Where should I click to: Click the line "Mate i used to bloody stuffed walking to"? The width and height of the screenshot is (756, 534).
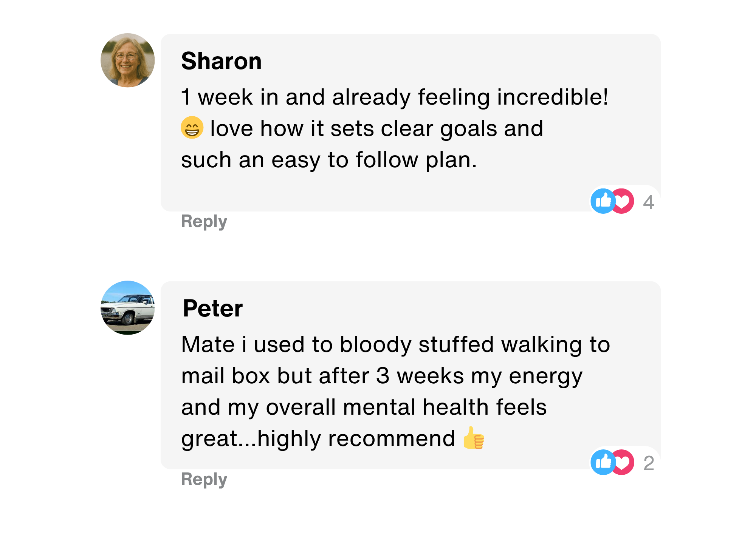point(395,344)
